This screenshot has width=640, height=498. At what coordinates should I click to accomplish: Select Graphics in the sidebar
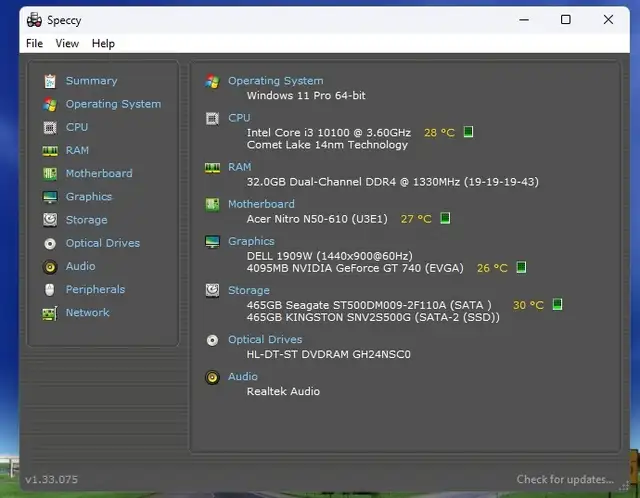89,197
